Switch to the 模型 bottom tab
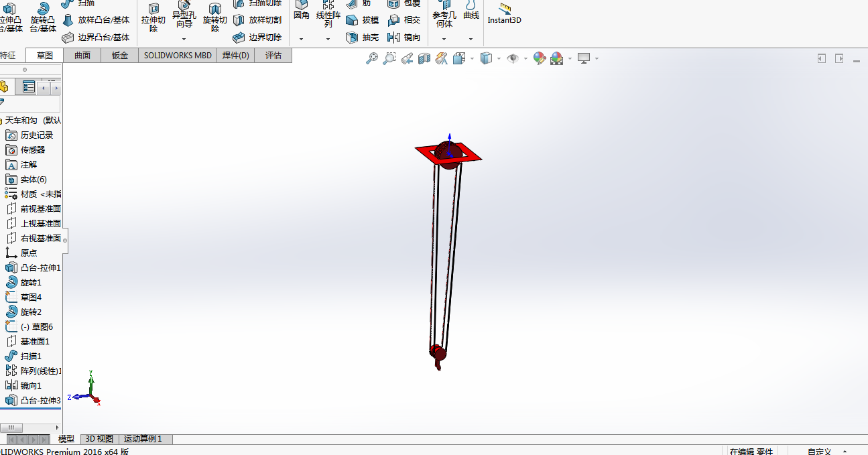 click(66, 439)
